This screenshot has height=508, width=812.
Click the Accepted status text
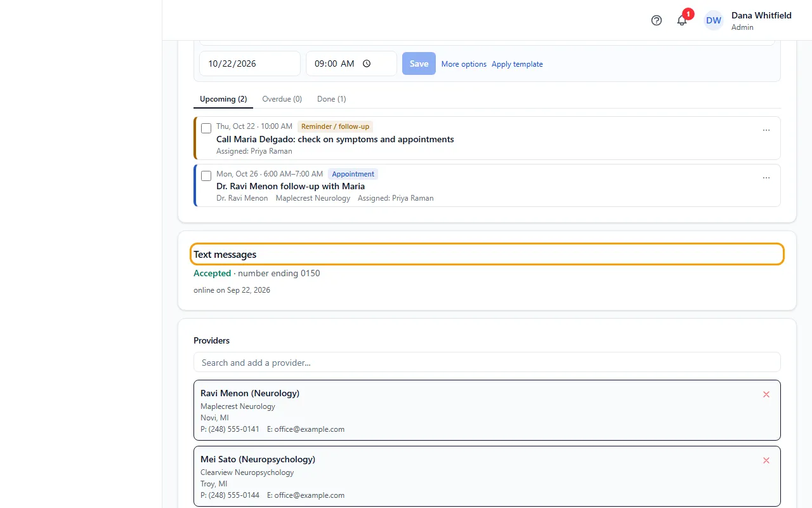point(212,274)
